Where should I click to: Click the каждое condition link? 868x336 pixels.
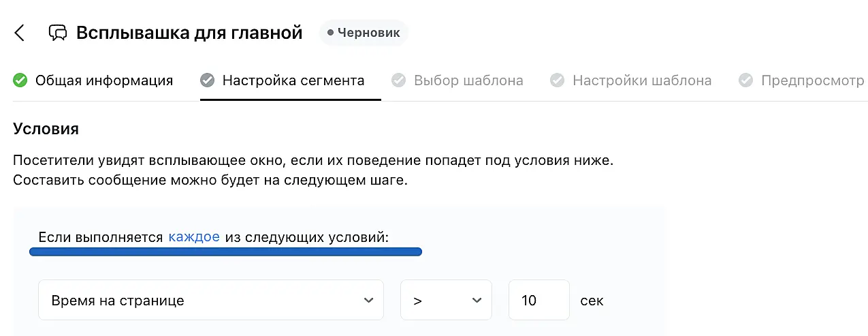194,237
